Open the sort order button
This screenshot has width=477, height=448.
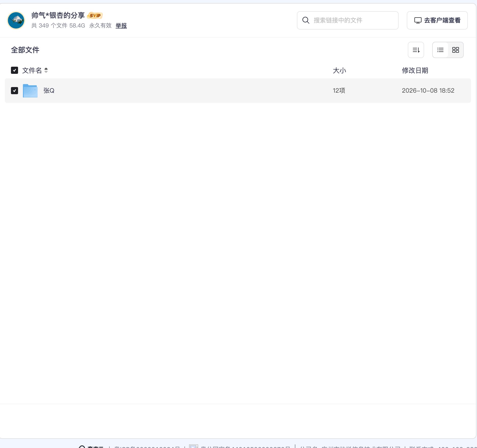pyautogui.click(x=416, y=50)
